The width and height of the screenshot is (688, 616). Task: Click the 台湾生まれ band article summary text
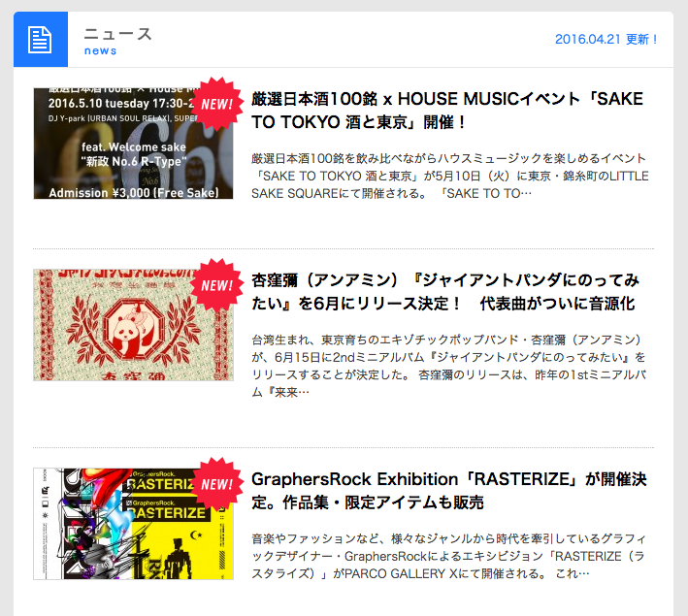coord(448,366)
